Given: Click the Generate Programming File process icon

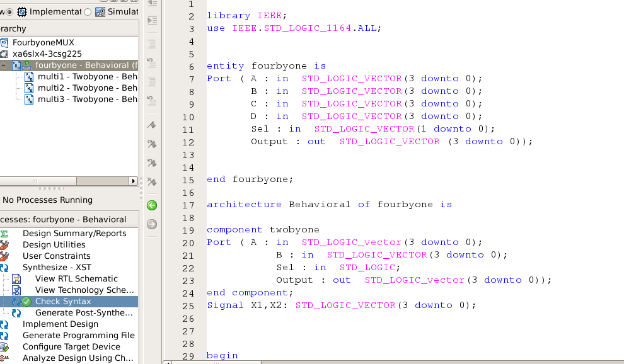Looking at the screenshot, I should point(4,336).
